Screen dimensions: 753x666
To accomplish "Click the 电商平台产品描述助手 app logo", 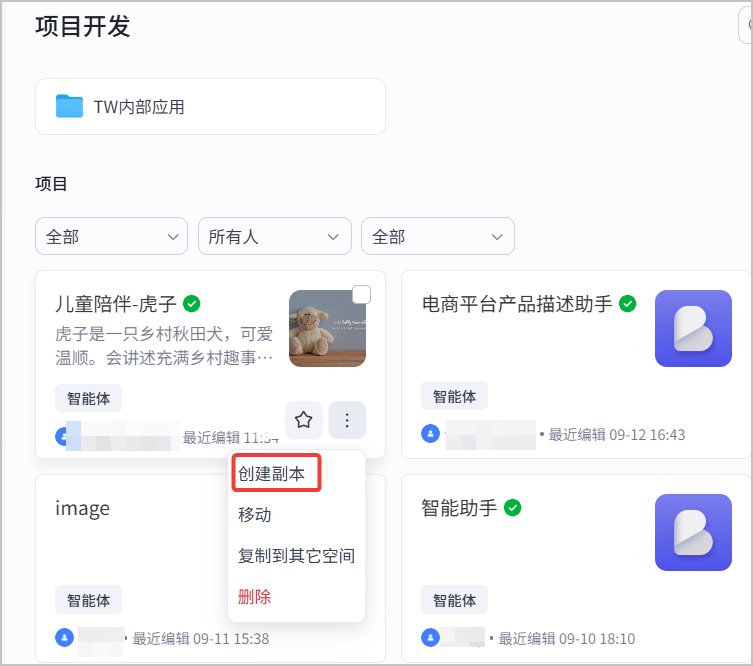I will [x=693, y=328].
